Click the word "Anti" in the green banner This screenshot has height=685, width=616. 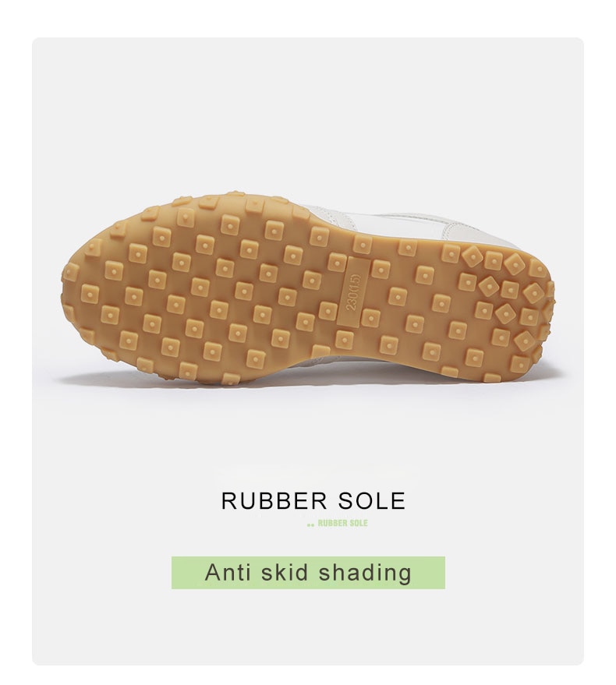[x=229, y=572]
